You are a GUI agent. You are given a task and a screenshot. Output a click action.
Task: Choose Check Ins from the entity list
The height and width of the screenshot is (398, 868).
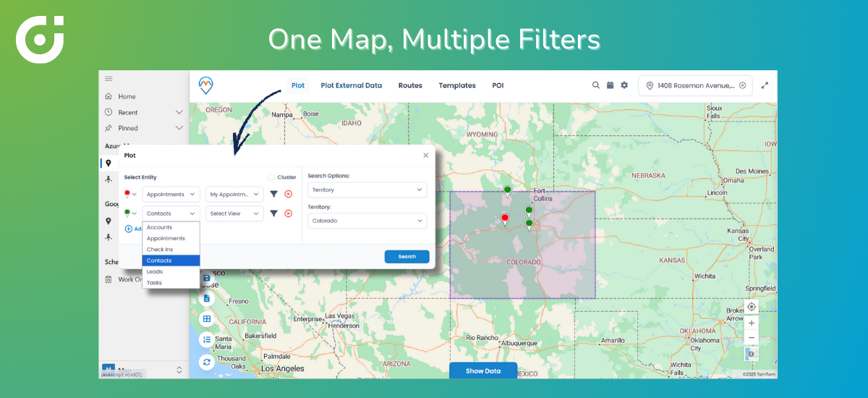(171, 249)
